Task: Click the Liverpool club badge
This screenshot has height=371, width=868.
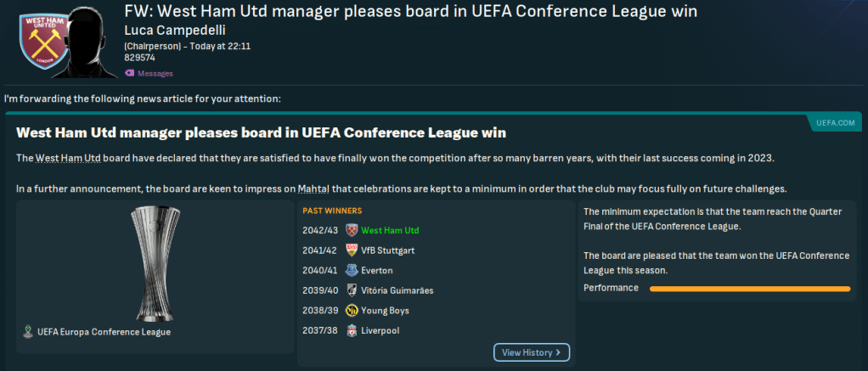Action: click(352, 330)
